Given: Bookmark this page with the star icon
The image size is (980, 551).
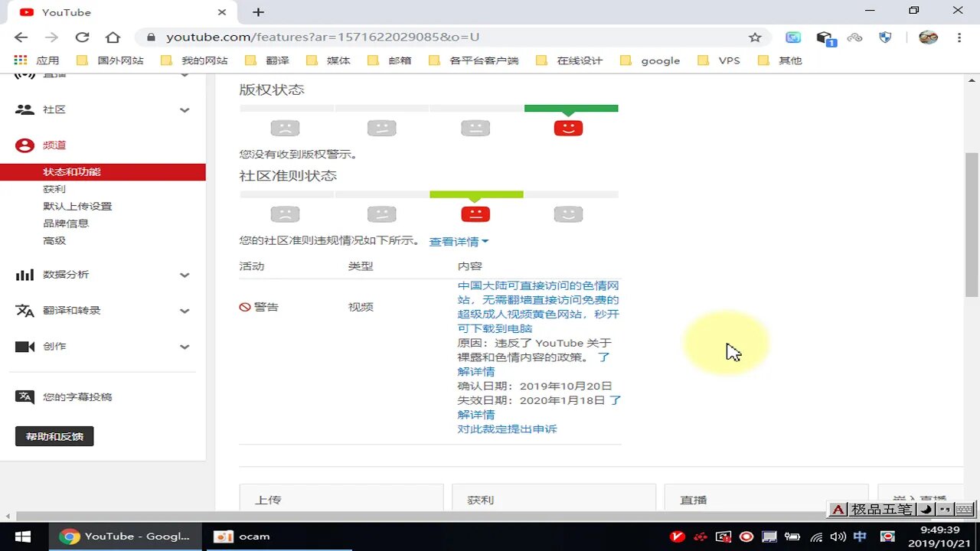Looking at the screenshot, I should 755,37.
